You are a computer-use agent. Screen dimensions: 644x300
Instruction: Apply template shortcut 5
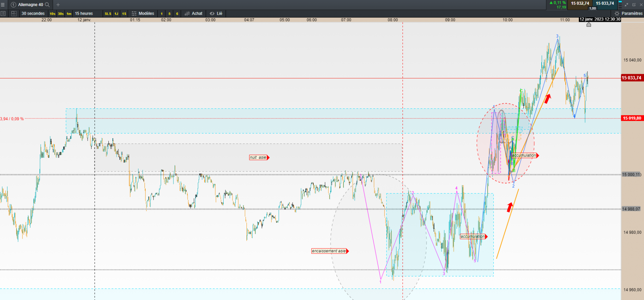170,14
